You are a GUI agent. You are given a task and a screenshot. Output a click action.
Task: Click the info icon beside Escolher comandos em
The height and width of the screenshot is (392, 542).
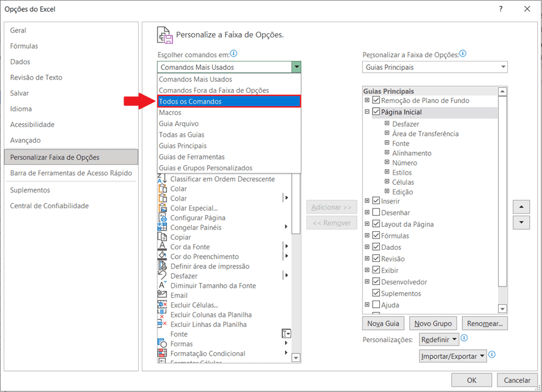234,54
